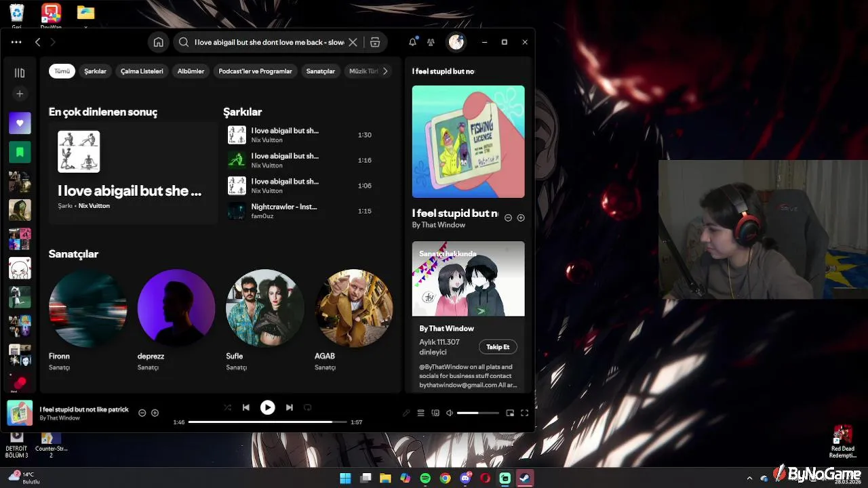Skip to next track
The width and height of the screenshot is (868, 488).
tap(290, 407)
